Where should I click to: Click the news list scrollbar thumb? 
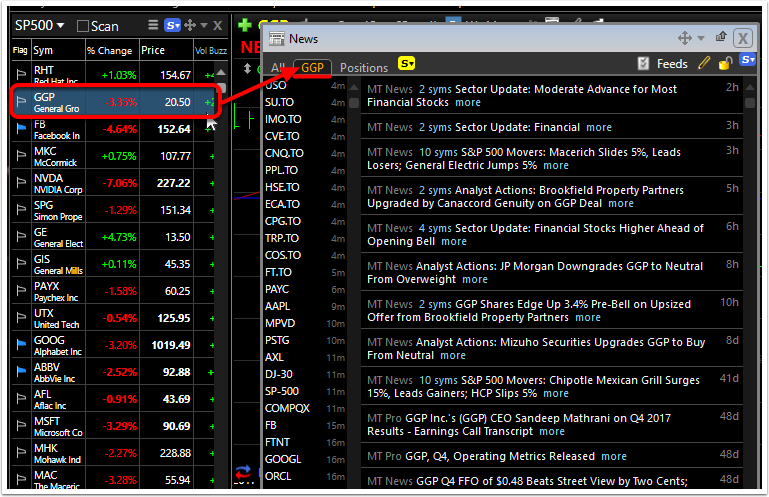pyautogui.click(x=749, y=103)
